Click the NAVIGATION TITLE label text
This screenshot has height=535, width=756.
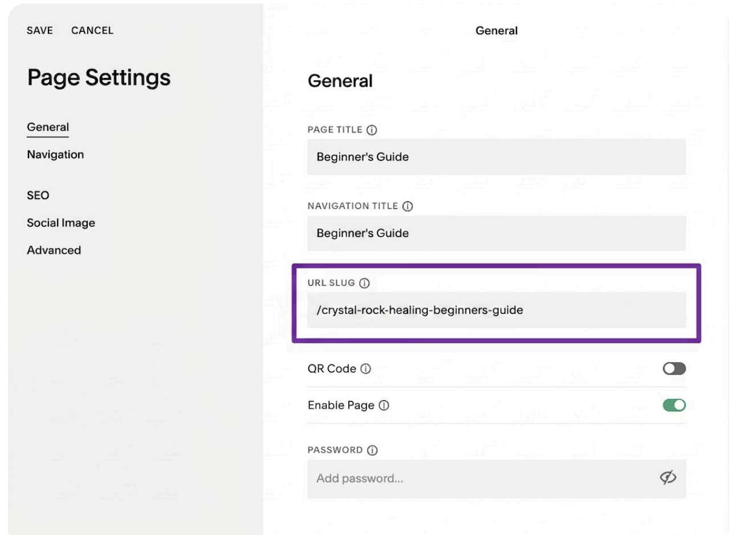(x=353, y=206)
